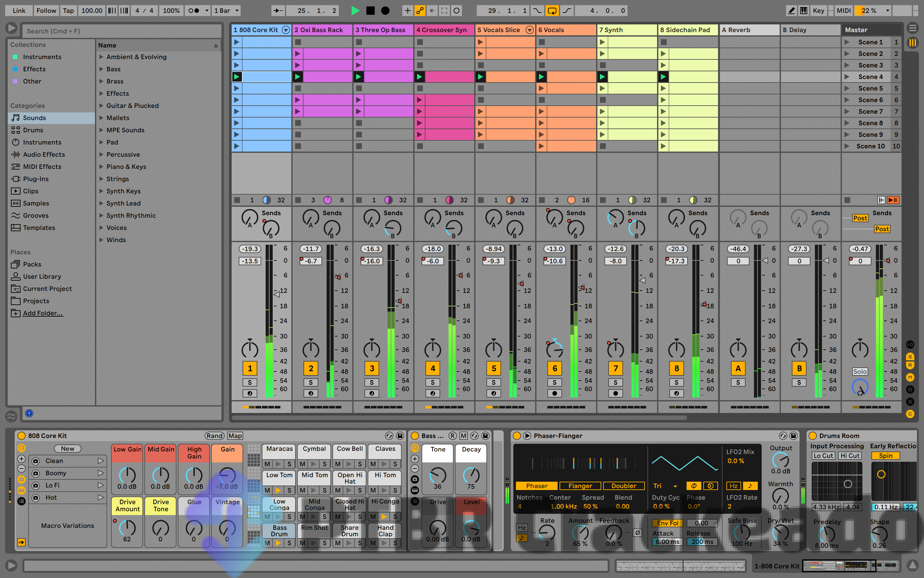Toggle track 8 activator button
The image size is (924, 578).
pyautogui.click(x=677, y=369)
